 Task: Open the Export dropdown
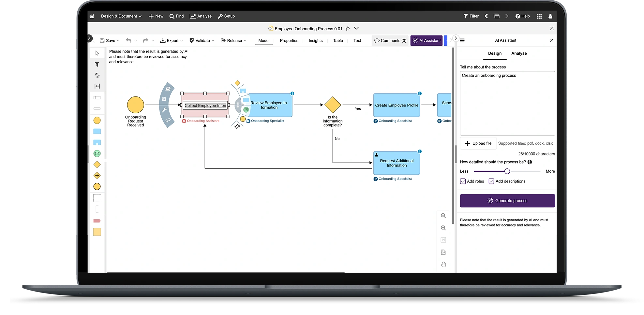pyautogui.click(x=172, y=41)
